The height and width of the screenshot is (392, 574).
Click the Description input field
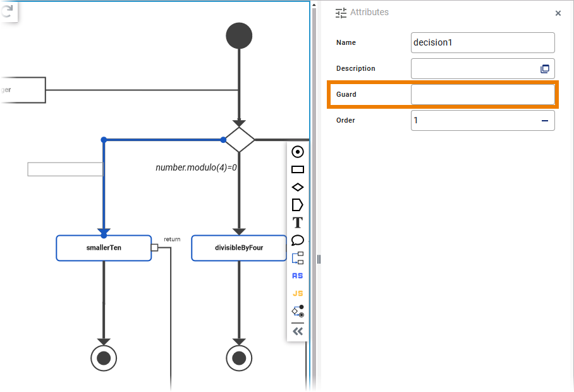tap(474, 69)
